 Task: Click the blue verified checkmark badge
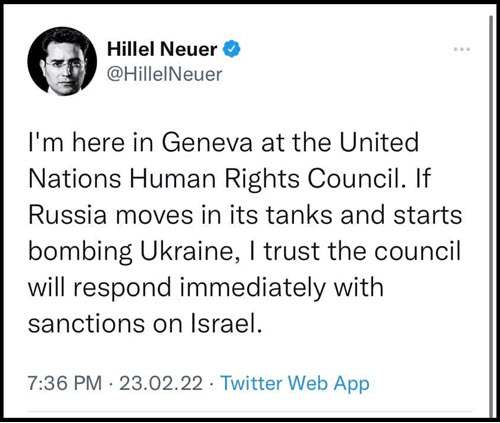(231, 49)
